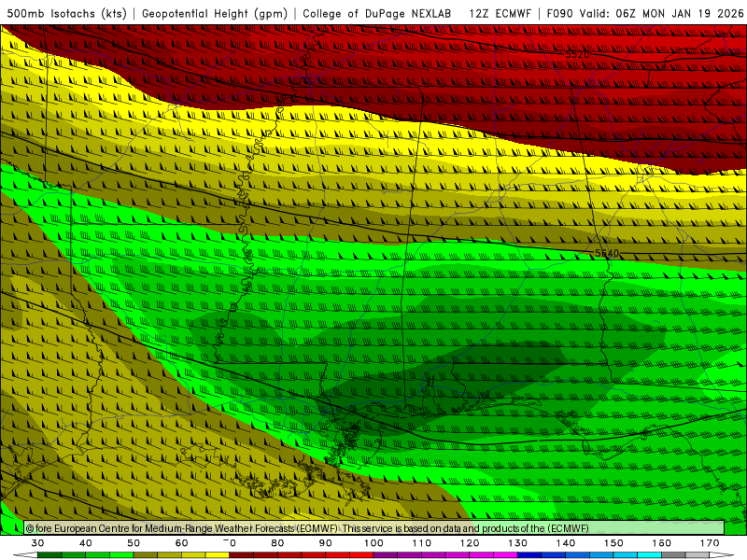Click the "130" value on color scale
This screenshot has width=747, height=560.
point(518,543)
